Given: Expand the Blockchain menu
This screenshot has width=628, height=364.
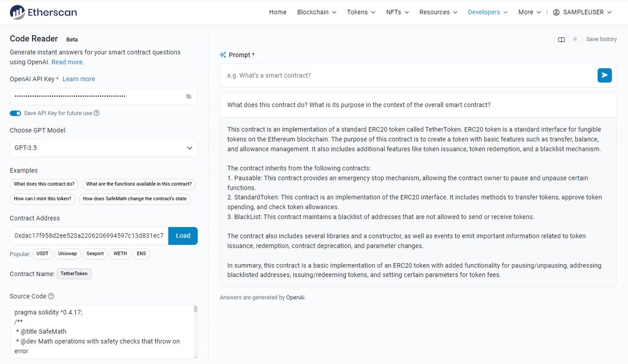Looking at the screenshot, I should (317, 12).
